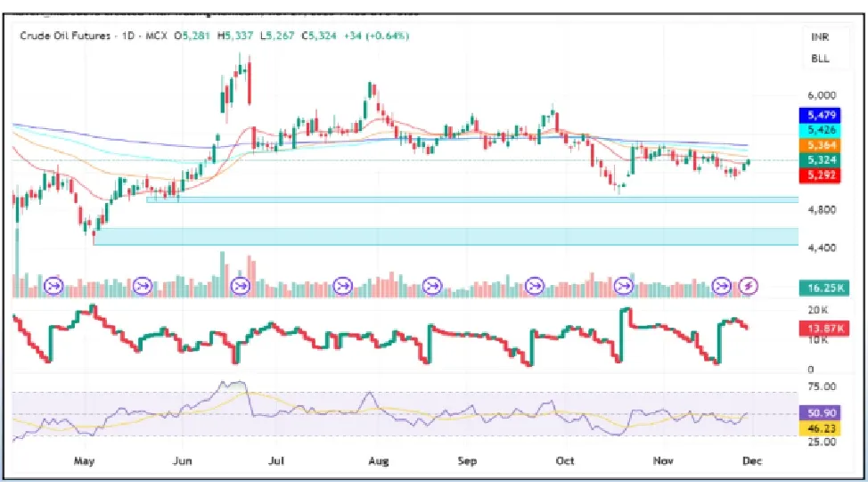Image resolution: width=868 pixels, height=488 pixels.
Task: Select the upper cyan support zone rectangle
Action: coord(472,200)
